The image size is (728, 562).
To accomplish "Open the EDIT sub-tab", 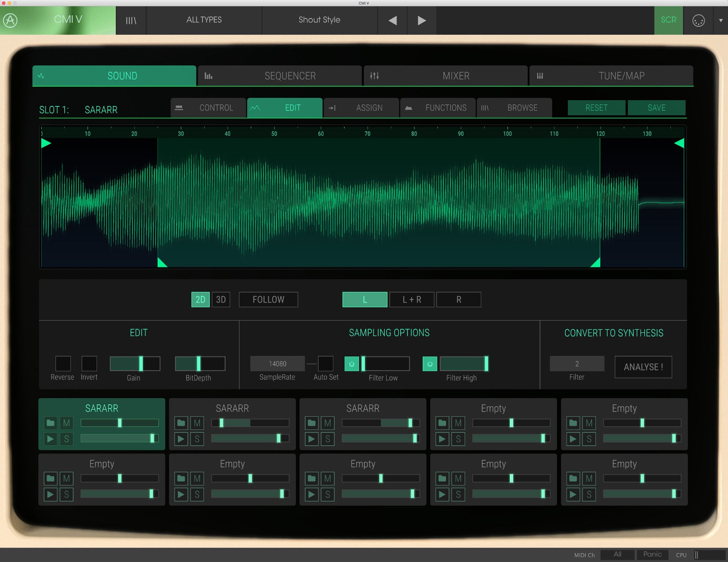I will 285,108.
